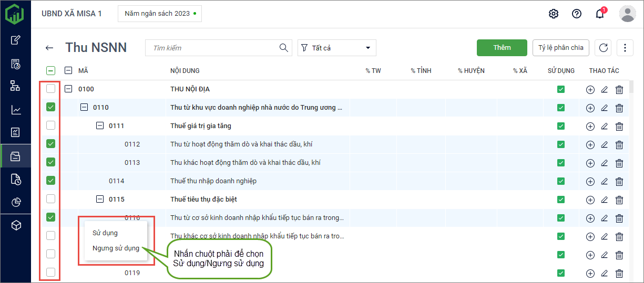Viewport: 644px width, 283px height.
Task: Open the settings gear icon
Action: pos(553,14)
